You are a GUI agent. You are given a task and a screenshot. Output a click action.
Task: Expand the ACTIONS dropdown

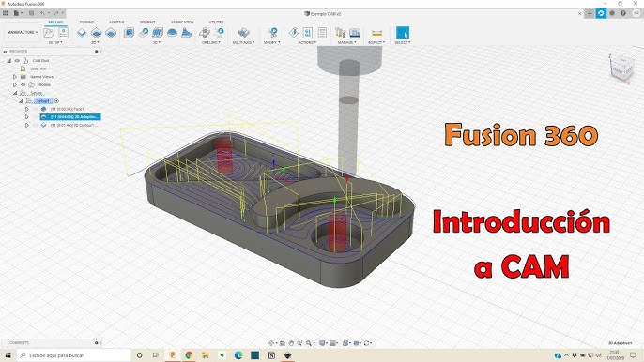[x=308, y=42]
